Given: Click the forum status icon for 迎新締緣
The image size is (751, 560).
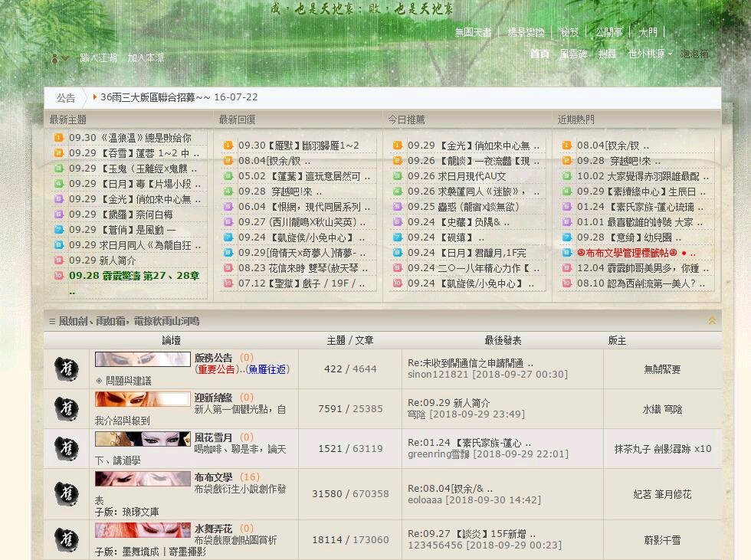Looking at the screenshot, I should pos(66,409).
